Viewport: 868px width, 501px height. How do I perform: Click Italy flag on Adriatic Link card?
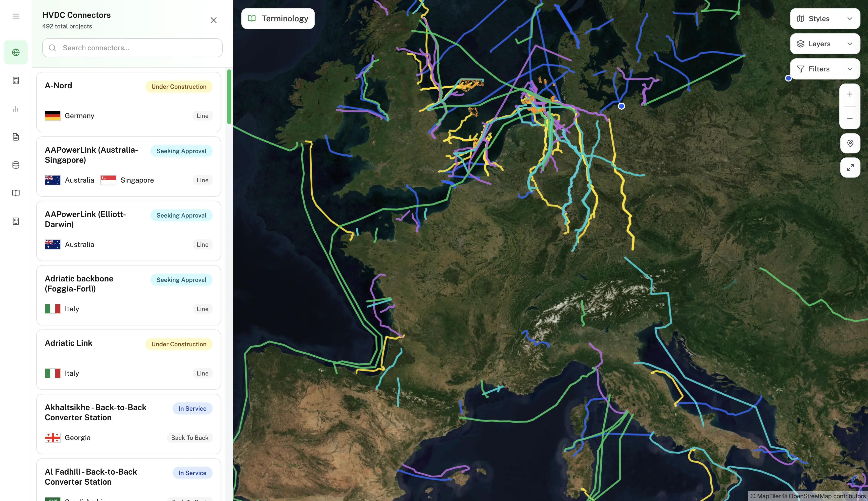point(53,373)
